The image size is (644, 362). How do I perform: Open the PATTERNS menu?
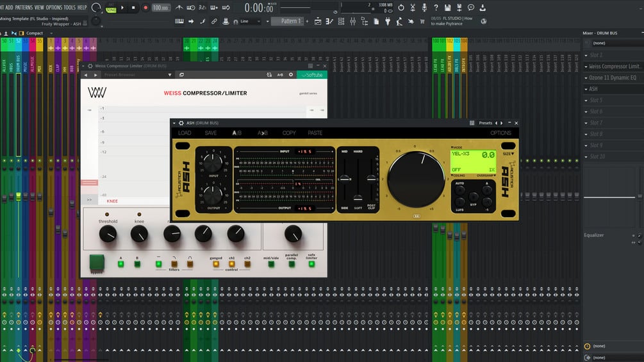click(24, 8)
